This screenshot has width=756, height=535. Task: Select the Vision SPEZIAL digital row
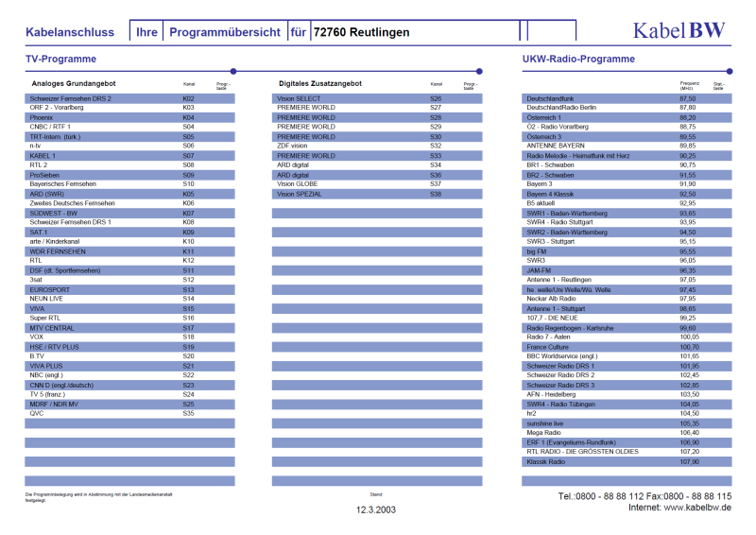[377, 194]
